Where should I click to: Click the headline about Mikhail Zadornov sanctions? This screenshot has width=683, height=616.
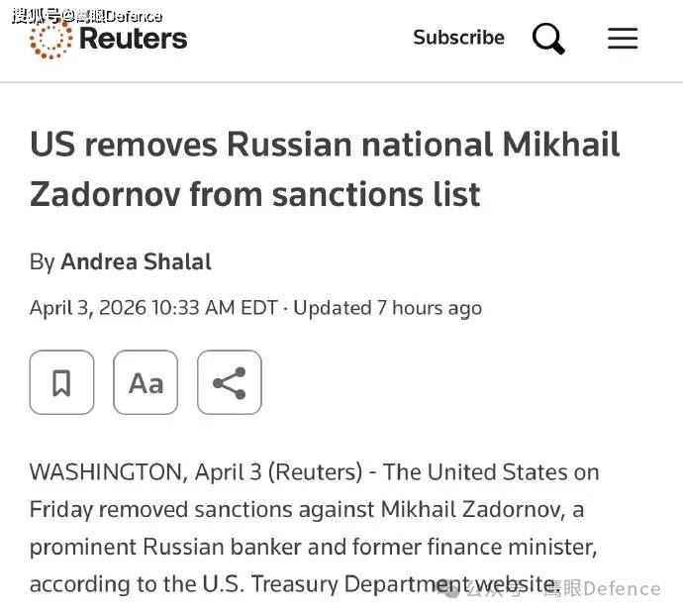325,168
